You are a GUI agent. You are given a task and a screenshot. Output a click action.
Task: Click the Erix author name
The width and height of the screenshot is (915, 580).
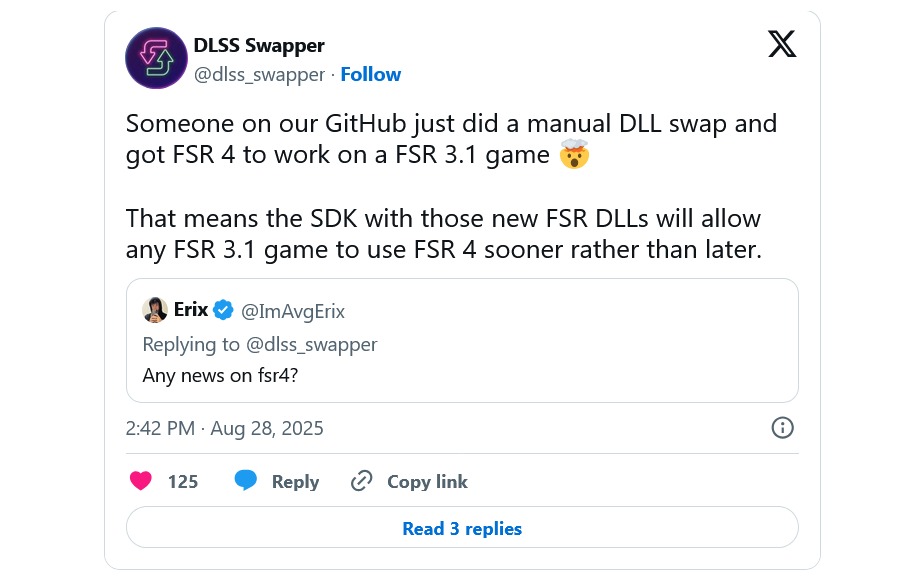coord(191,310)
